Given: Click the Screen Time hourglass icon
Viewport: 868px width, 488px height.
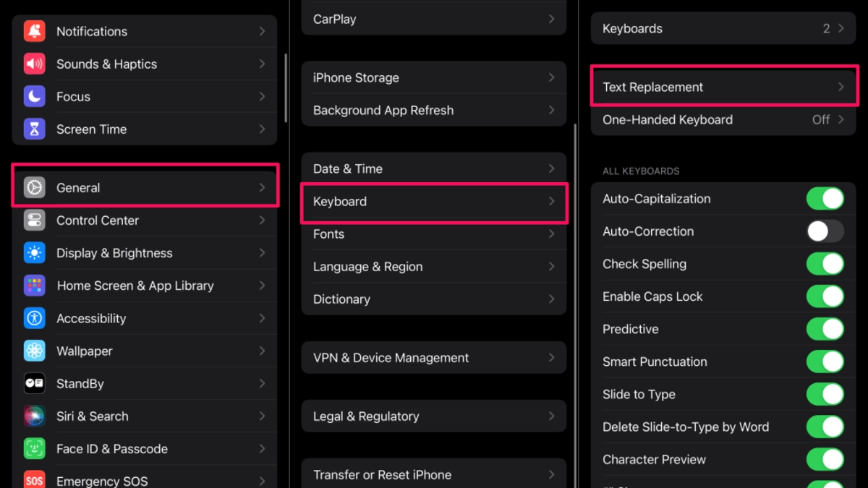Looking at the screenshot, I should (33, 129).
